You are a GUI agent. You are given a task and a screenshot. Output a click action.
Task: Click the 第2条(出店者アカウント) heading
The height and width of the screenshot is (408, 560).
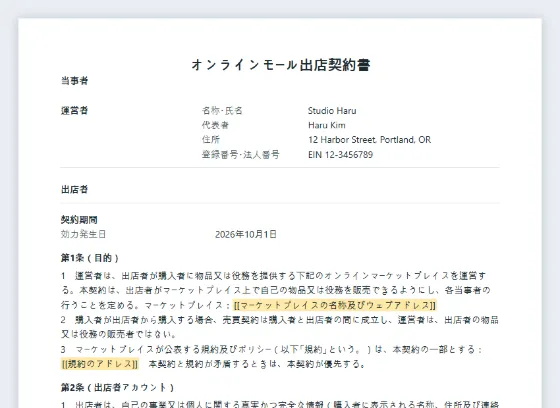118,388
